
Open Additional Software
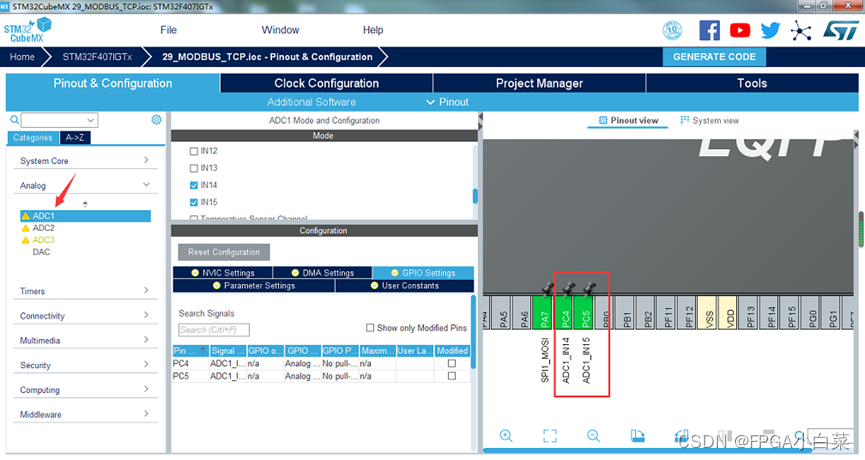pos(312,102)
